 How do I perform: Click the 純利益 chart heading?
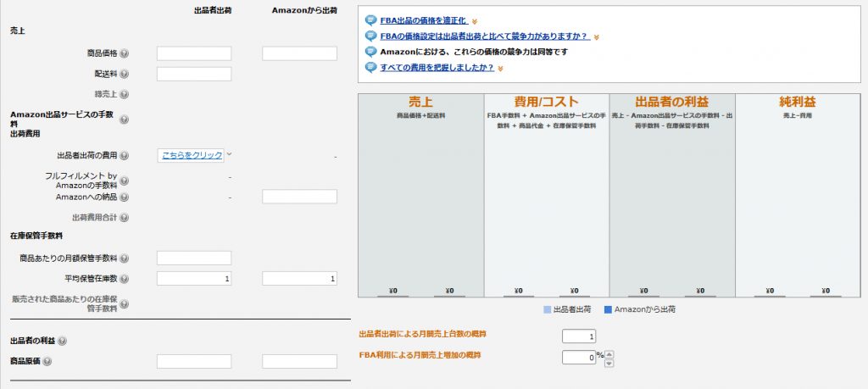(x=798, y=102)
